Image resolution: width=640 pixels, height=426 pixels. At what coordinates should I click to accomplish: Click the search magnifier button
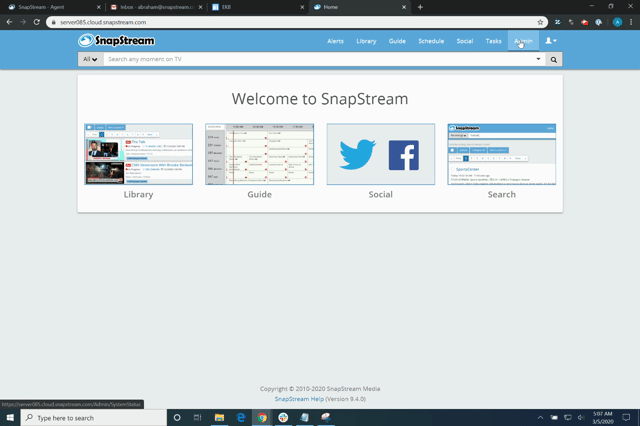tap(553, 60)
